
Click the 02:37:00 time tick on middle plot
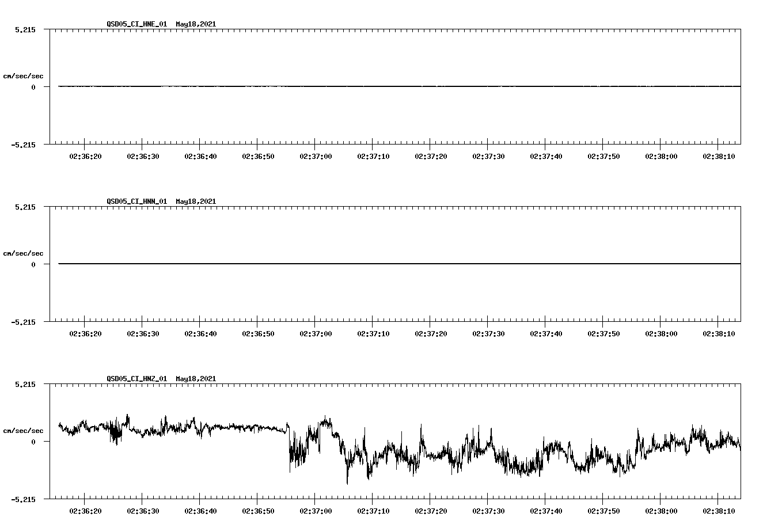[x=316, y=332]
